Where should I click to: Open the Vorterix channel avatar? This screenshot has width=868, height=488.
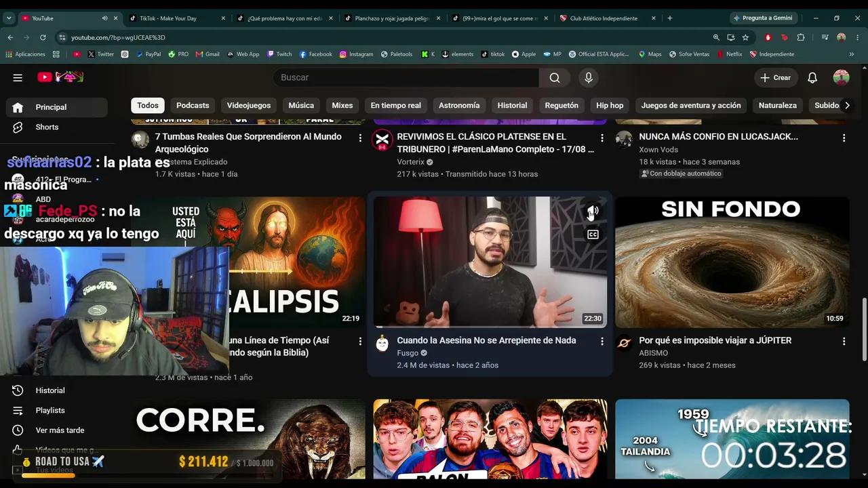click(x=382, y=140)
